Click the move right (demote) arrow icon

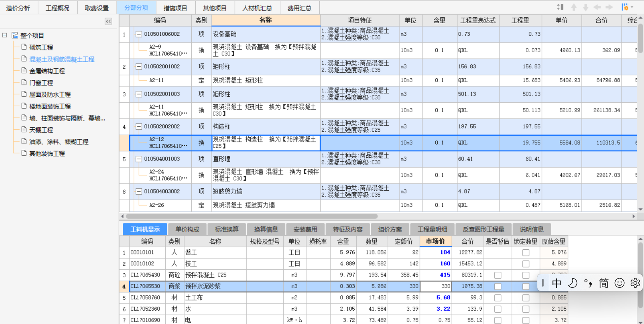coord(609,7)
